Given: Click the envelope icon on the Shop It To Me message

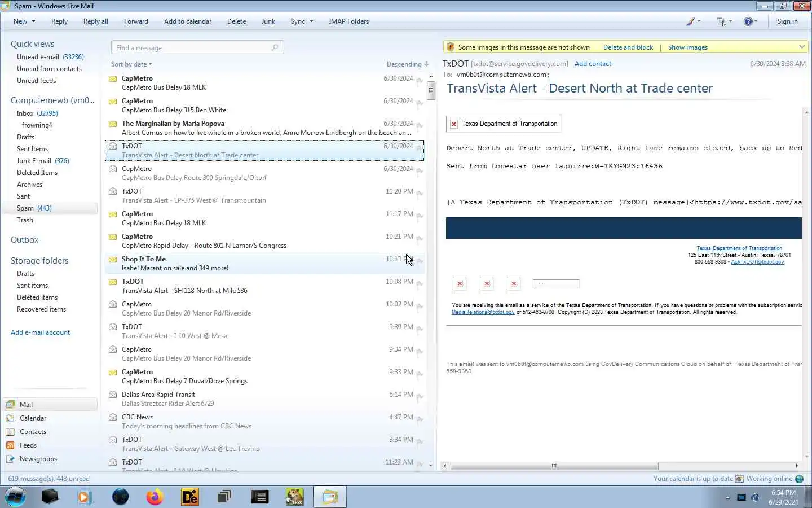Looking at the screenshot, I should pos(113,260).
